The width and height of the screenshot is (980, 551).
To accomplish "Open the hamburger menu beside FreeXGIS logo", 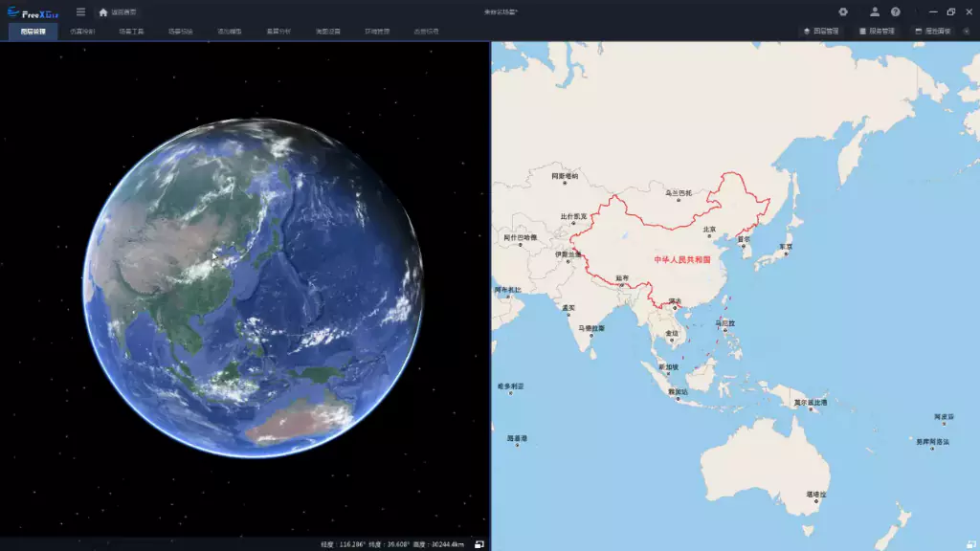I will [x=80, y=12].
